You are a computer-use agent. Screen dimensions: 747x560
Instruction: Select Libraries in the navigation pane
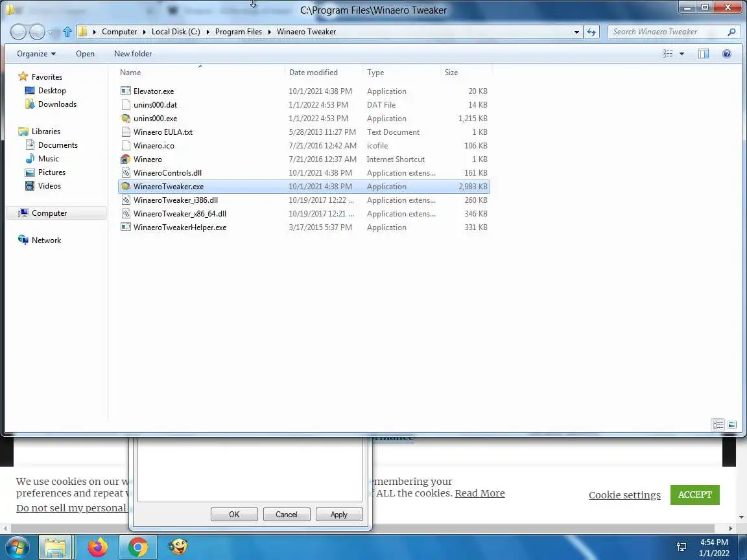tap(46, 132)
